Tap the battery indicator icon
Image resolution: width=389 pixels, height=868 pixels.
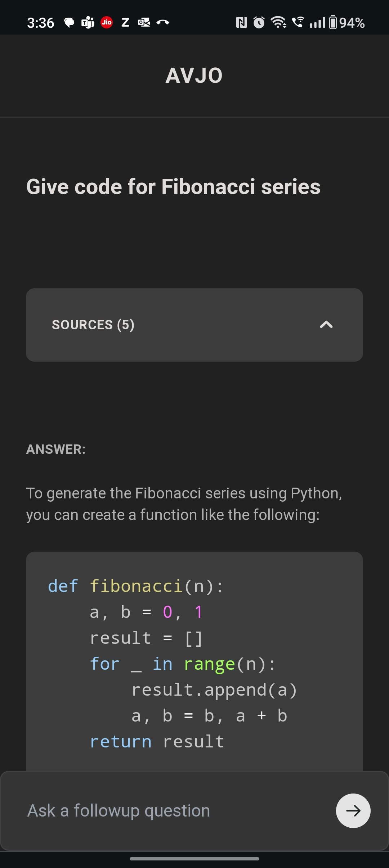[333, 23]
